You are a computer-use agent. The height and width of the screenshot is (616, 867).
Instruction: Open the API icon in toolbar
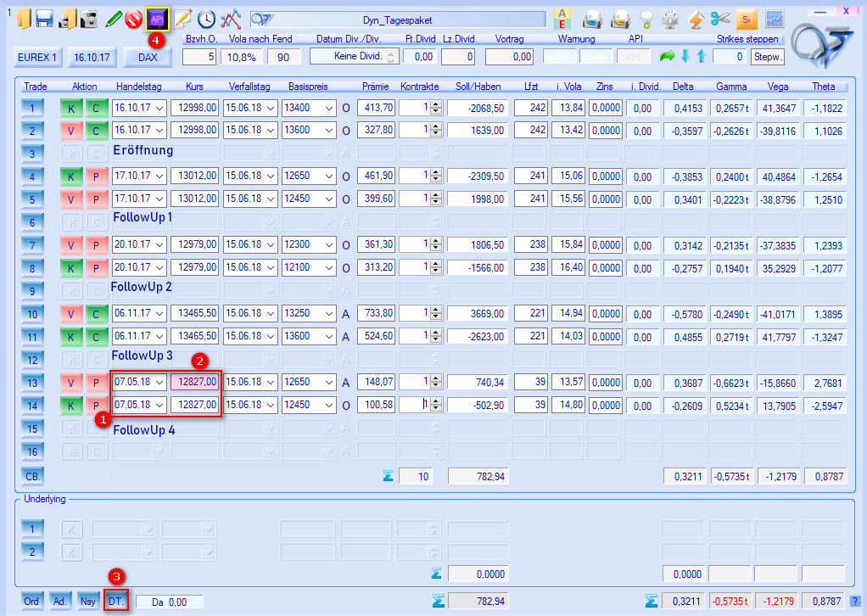157,18
